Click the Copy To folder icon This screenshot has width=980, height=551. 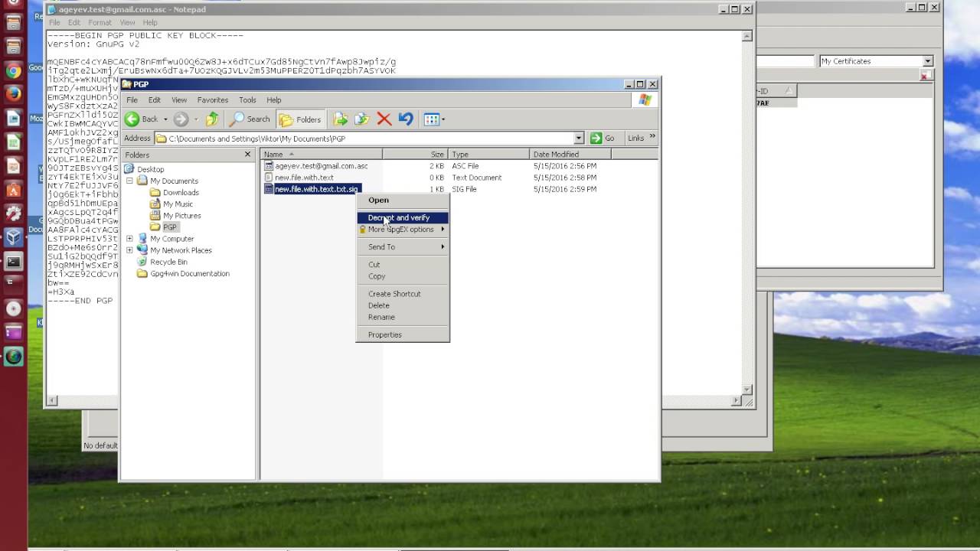click(362, 119)
